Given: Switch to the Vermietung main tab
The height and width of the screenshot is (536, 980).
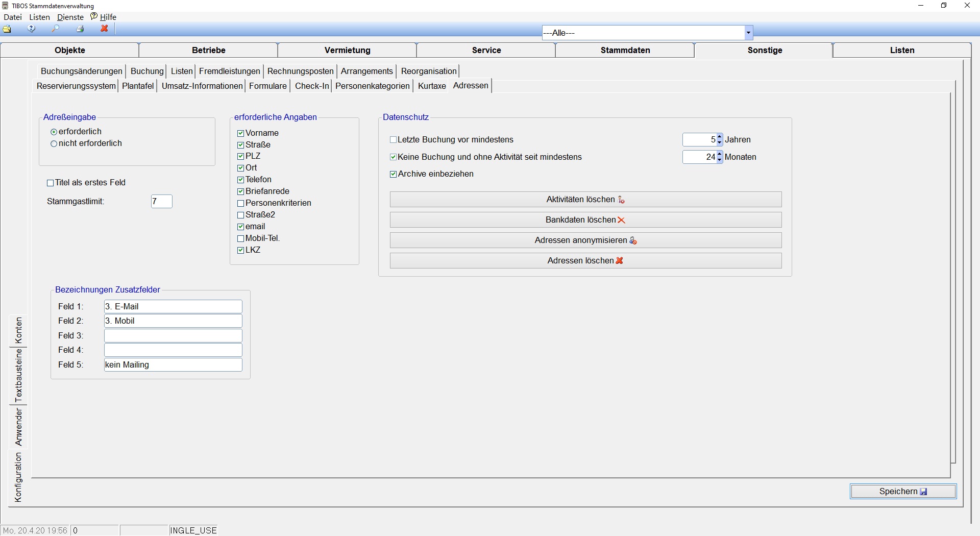Looking at the screenshot, I should click(x=348, y=50).
